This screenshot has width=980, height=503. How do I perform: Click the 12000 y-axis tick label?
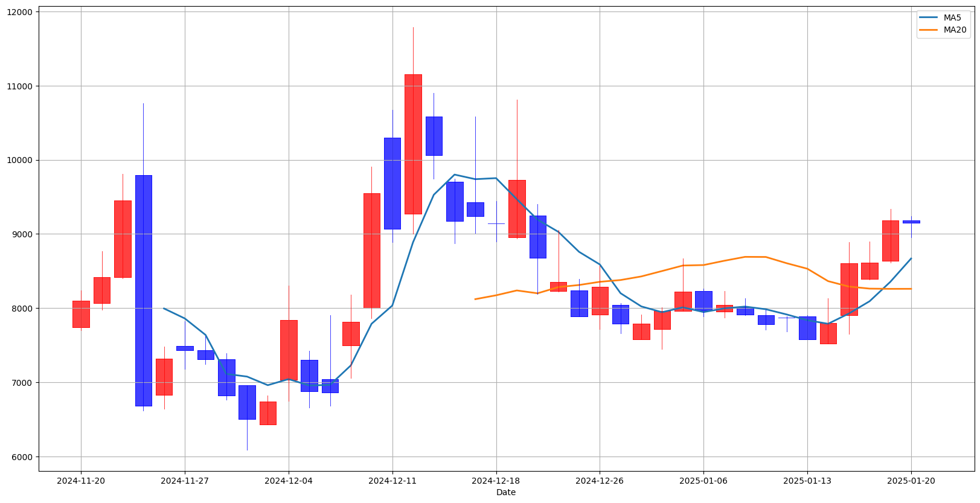[19, 12]
